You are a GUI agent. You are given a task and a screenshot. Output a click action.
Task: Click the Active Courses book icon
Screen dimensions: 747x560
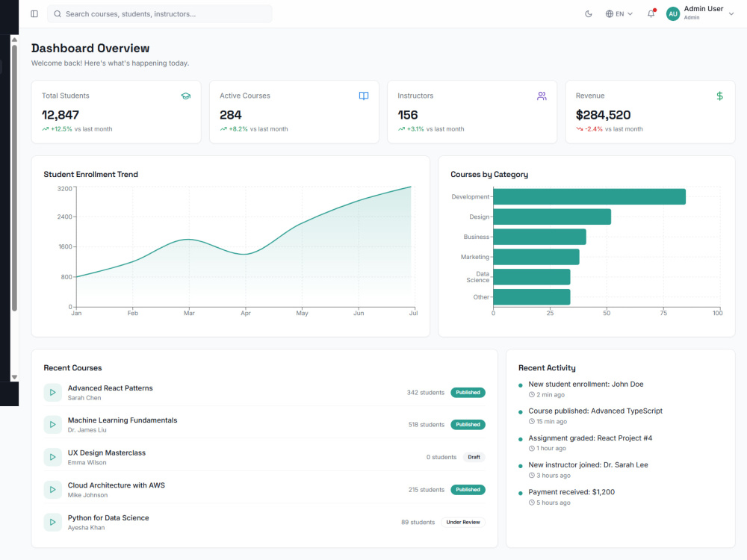tap(364, 96)
